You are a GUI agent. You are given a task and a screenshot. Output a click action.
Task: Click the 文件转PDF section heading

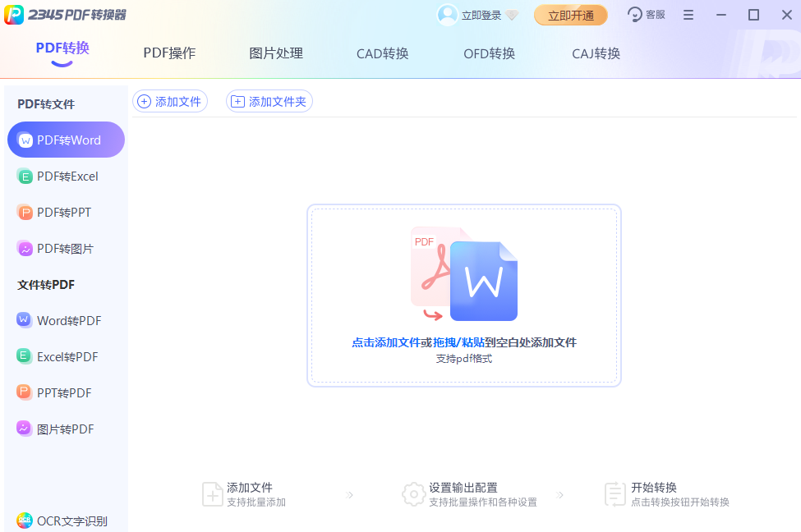(46, 285)
